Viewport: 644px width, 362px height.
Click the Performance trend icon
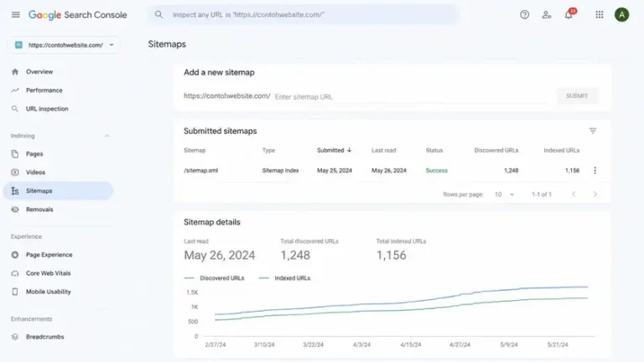pyautogui.click(x=15, y=90)
